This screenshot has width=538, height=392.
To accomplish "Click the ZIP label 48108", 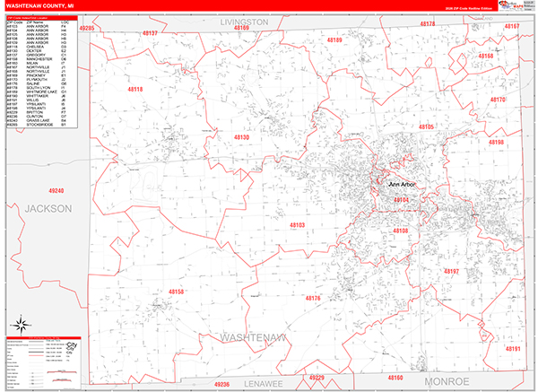I will pos(401,231).
